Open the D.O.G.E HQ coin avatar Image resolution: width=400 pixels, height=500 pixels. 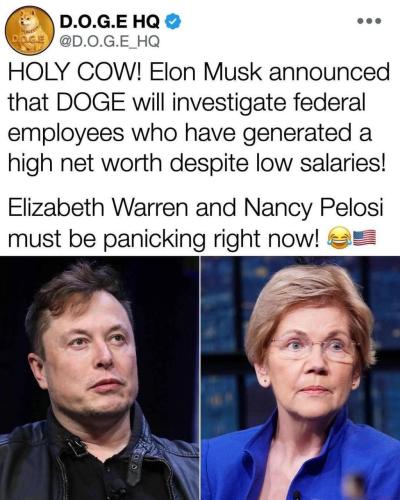[29, 31]
